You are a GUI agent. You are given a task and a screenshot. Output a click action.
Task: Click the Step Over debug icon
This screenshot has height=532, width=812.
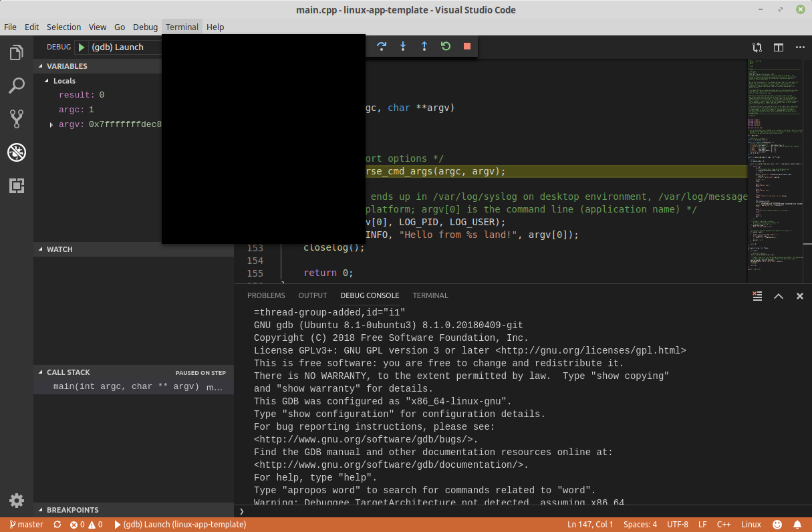click(x=381, y=46)
